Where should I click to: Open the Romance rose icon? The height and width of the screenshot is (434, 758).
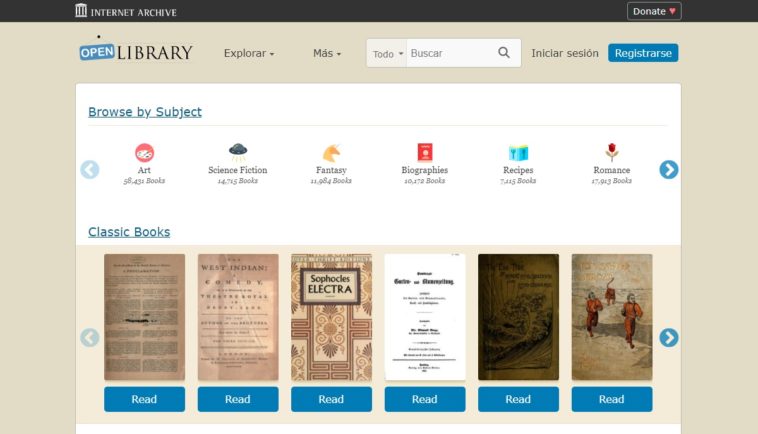tap(612, 152)
